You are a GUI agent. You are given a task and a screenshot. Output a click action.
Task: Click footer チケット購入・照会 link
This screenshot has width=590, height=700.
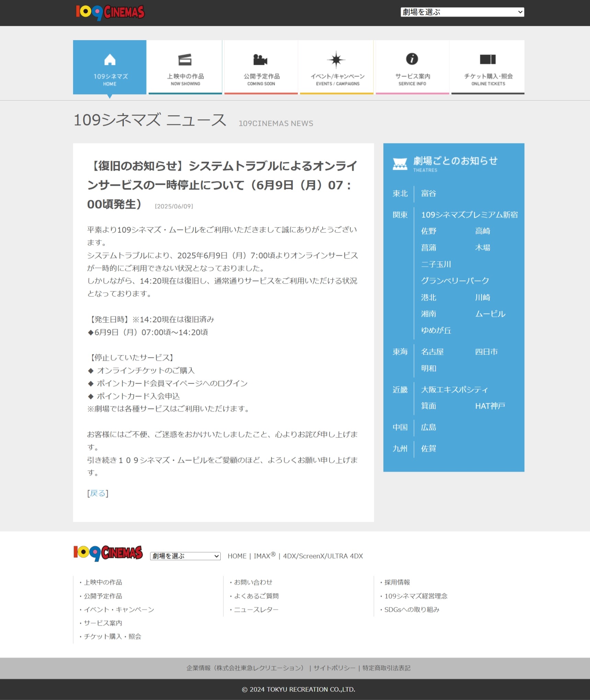click(x=113, y=637)
